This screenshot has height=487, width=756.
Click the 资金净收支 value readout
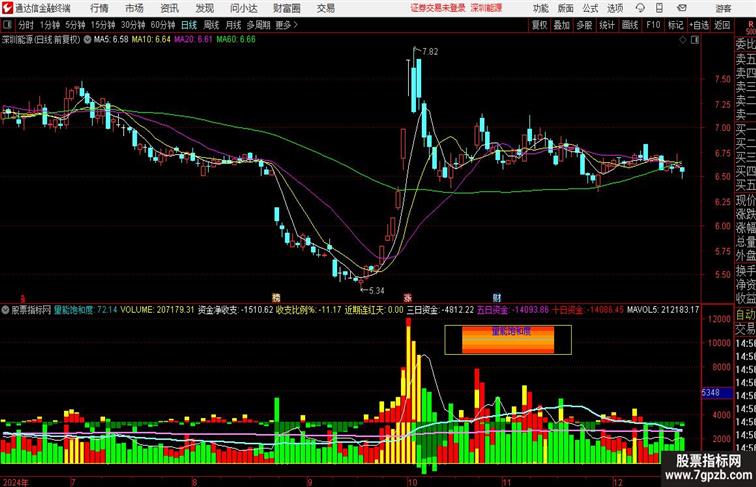(x=236, y=310)
